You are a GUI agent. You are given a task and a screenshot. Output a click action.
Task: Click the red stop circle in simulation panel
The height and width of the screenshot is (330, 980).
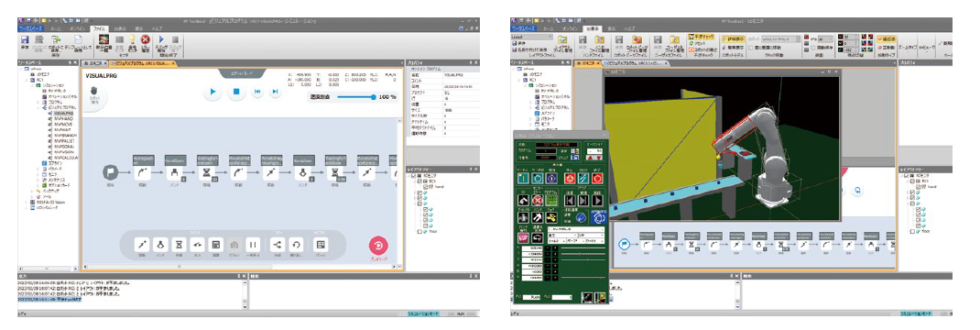(x=570, y=178)
